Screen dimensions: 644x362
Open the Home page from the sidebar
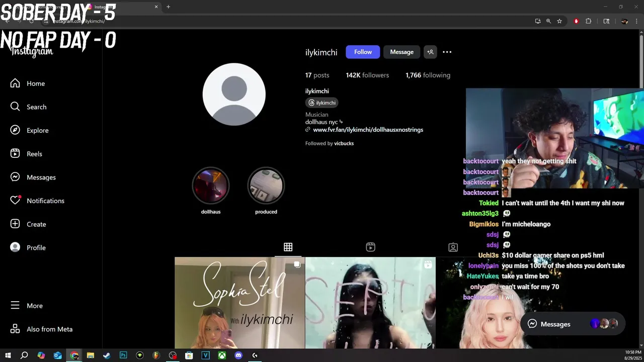tap(28, 83)
